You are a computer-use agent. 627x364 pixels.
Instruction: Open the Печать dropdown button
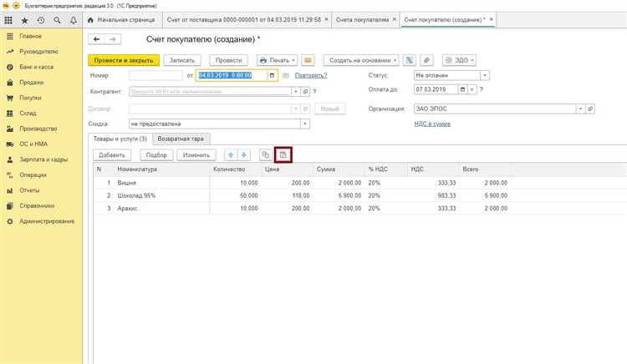point(277,60)
